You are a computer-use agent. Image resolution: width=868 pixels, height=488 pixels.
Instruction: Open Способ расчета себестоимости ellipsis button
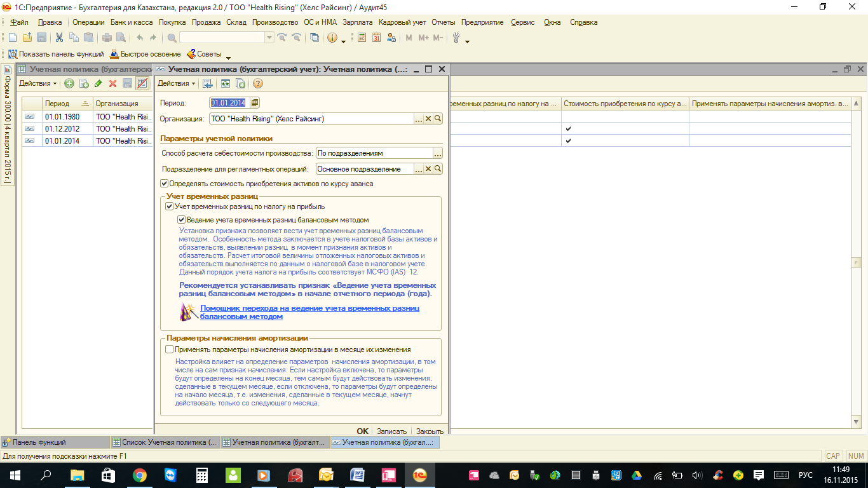tap(438, 153)
